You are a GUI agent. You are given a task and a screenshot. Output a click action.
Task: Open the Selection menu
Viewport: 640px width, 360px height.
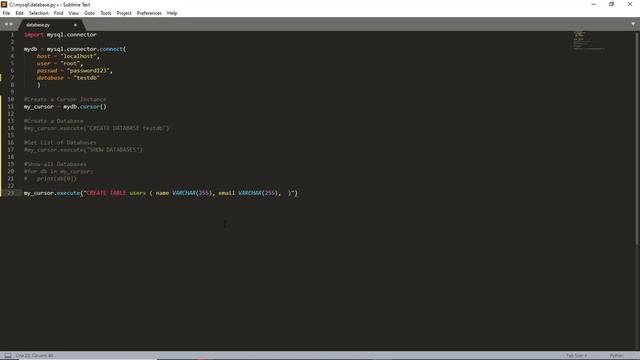click(38, 13)
